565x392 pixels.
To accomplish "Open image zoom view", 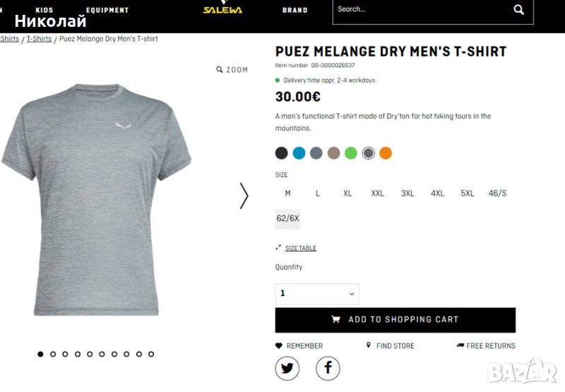I will point(232,70).
